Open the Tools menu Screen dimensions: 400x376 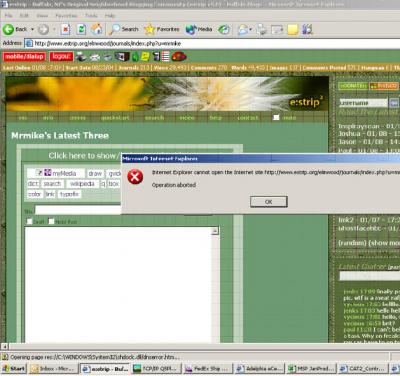point(91,15)
